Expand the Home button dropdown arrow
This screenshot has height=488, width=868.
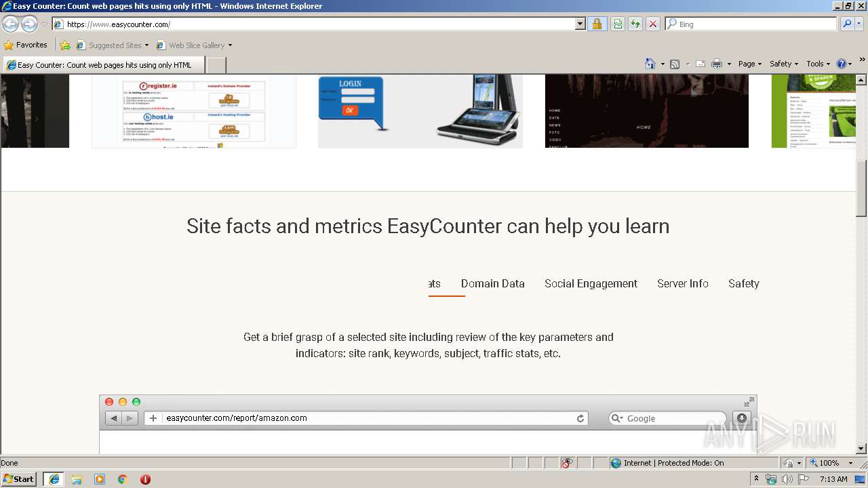[663, 64]
